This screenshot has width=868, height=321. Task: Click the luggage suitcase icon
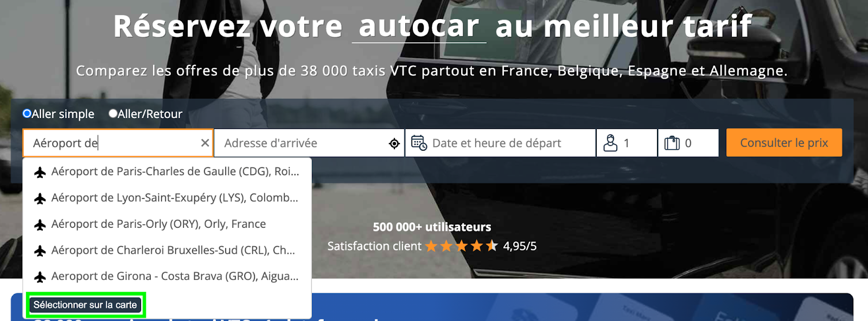click(672, 143)
